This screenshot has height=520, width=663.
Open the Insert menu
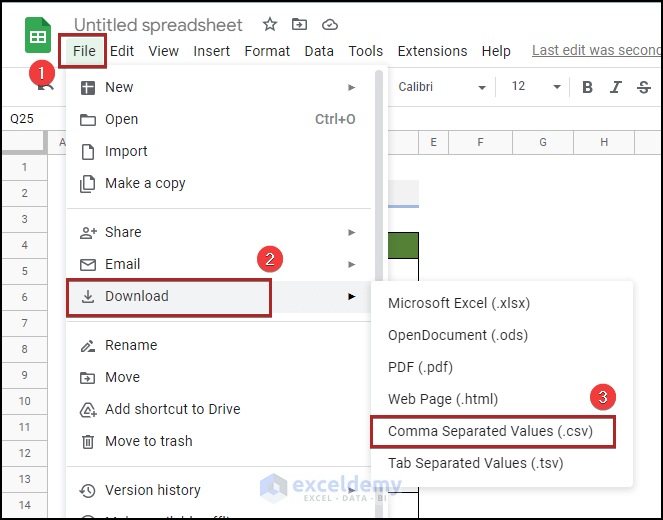coord(211,51)
